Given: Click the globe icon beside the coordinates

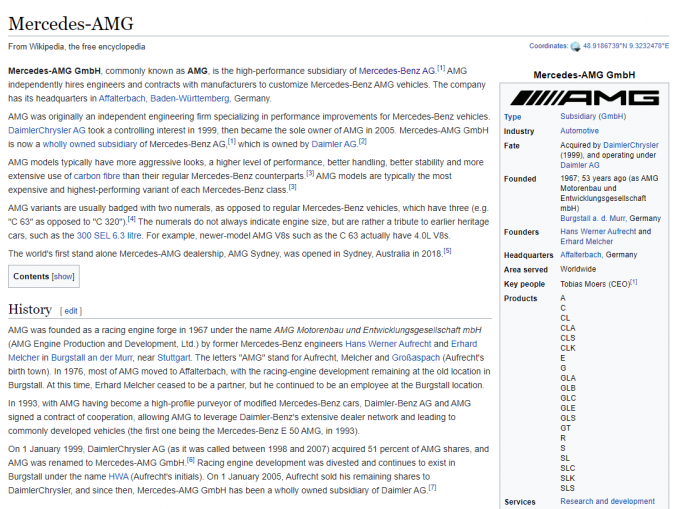Looking at the screenshot, I should 575,46.
